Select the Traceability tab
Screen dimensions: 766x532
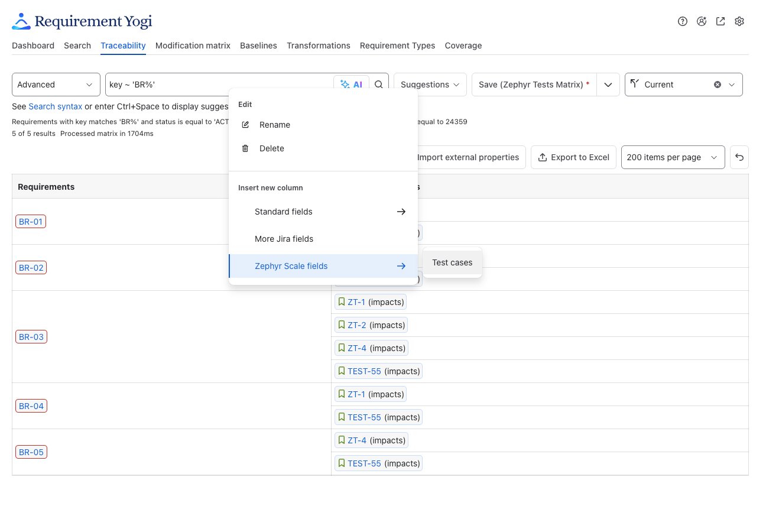click(x=123, y=46)
